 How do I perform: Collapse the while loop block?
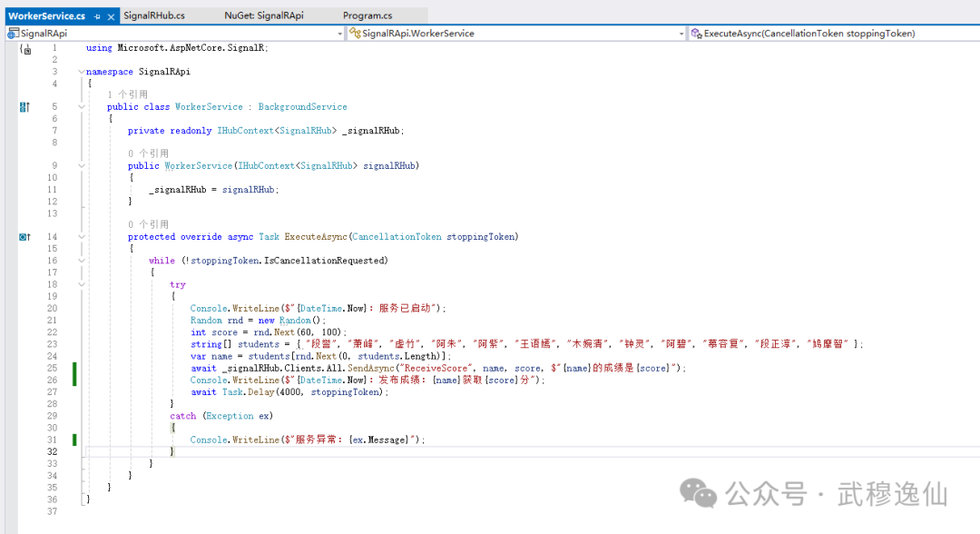(82, 261)
